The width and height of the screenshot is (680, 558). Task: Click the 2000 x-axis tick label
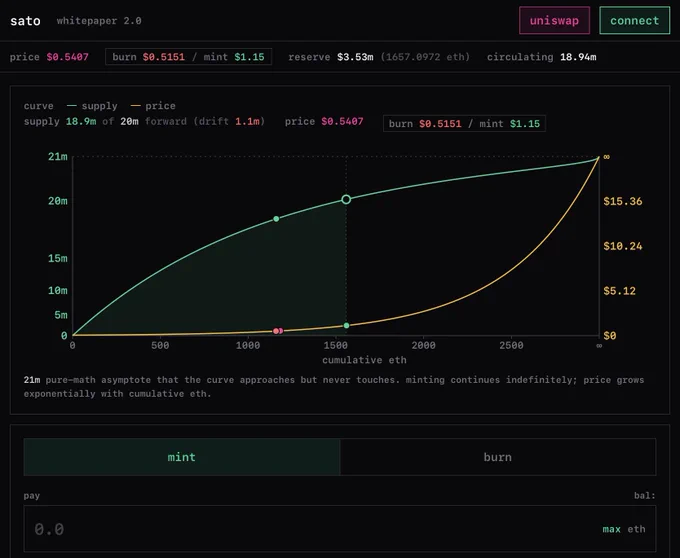[423, 346]
